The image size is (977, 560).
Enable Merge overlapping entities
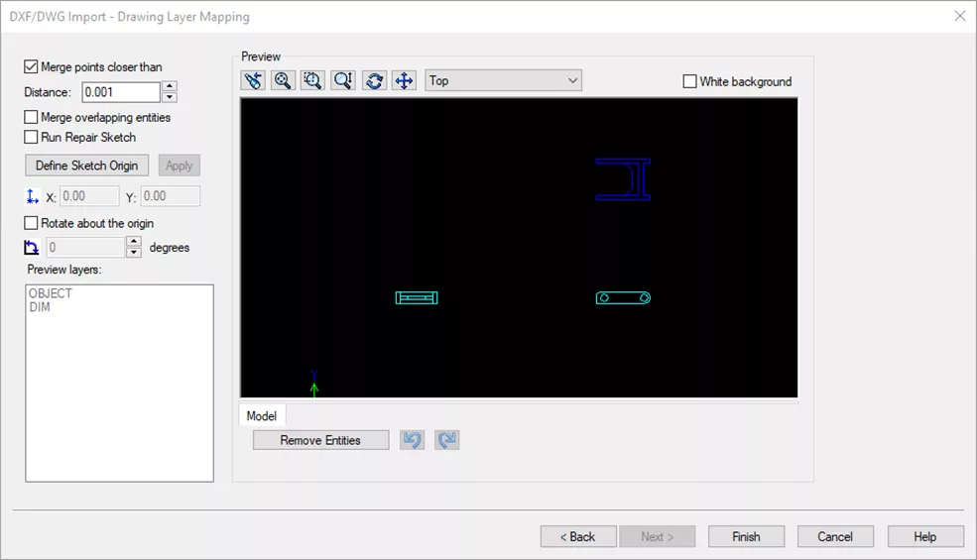[x=31, y=117]
